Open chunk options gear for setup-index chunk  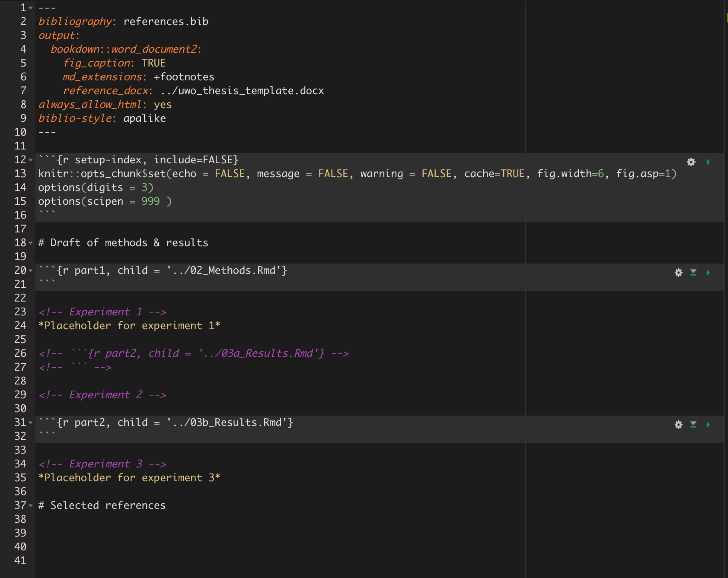click(691, 162)
